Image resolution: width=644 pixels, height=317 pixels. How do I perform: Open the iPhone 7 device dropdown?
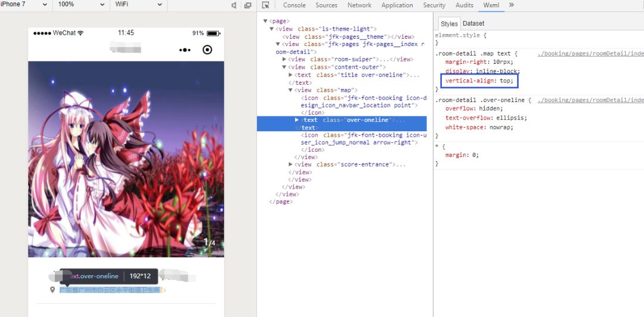(24, 5)
